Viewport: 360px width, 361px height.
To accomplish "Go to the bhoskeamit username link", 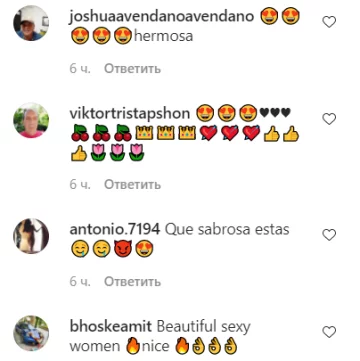I will tap(110, 327).
